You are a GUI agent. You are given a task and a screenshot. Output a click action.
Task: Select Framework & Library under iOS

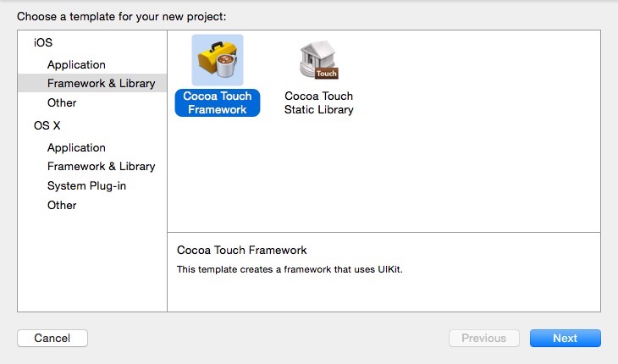[x=101, y=84]
